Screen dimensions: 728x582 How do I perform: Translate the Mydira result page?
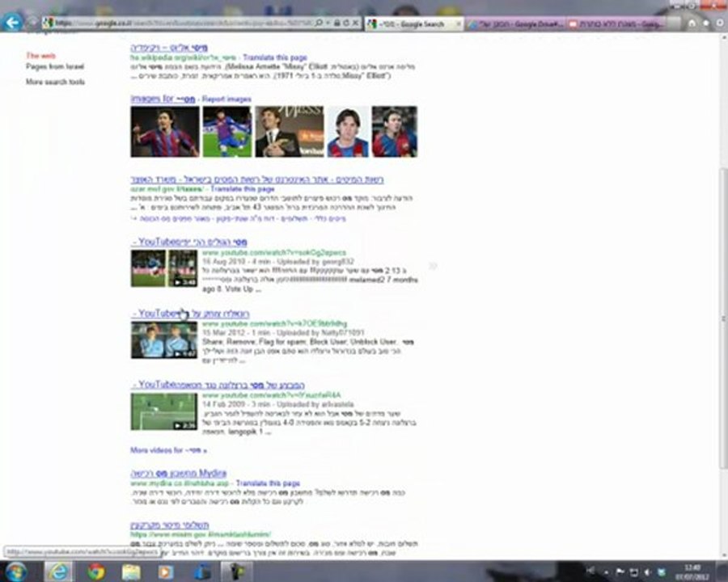point(268,483)
